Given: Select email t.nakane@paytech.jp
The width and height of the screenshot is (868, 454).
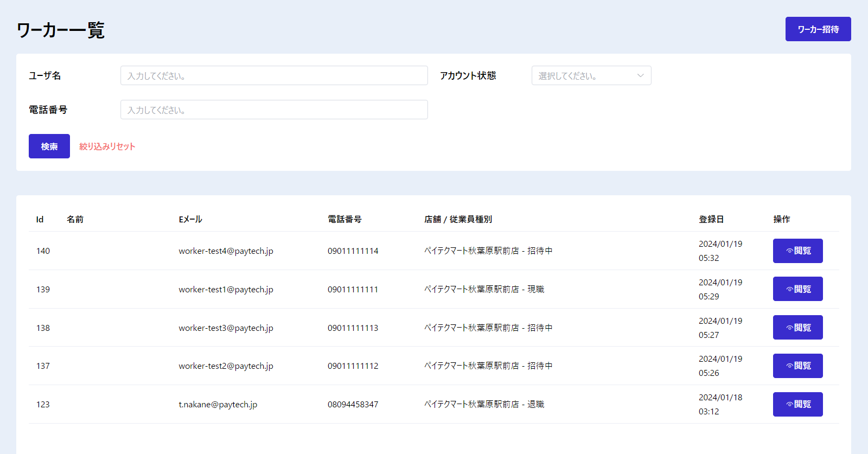Looking at the screenshot, I should coord(218,405).
